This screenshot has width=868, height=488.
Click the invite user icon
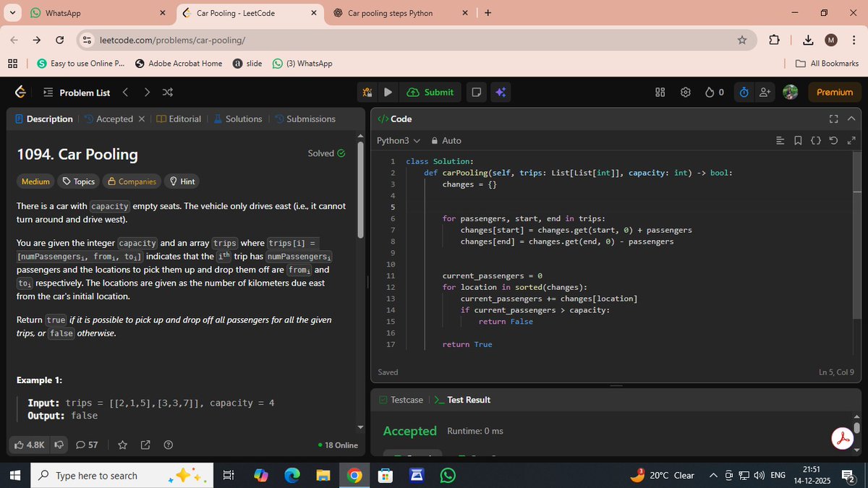(765, 92)
